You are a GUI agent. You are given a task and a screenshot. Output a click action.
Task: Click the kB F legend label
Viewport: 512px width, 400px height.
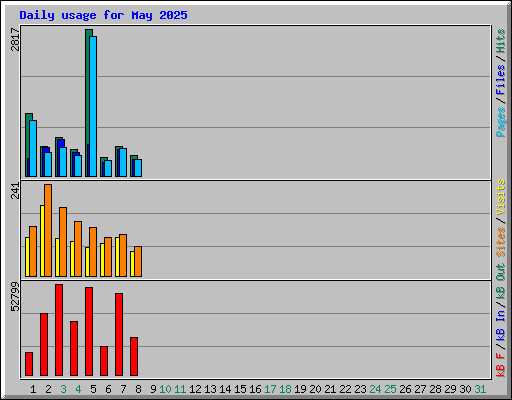point(501,365)
